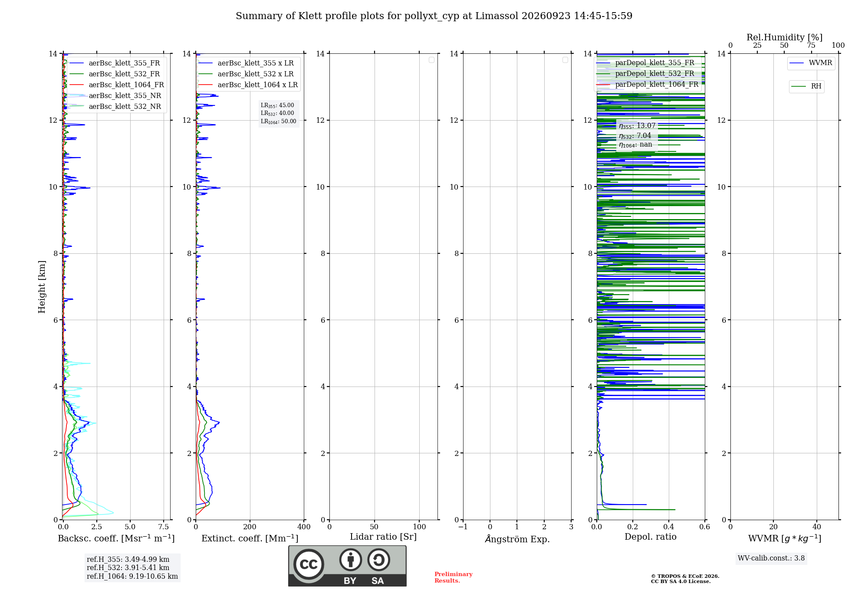Click the 'Depol. ratio' x-axis label

coord(651,537)
